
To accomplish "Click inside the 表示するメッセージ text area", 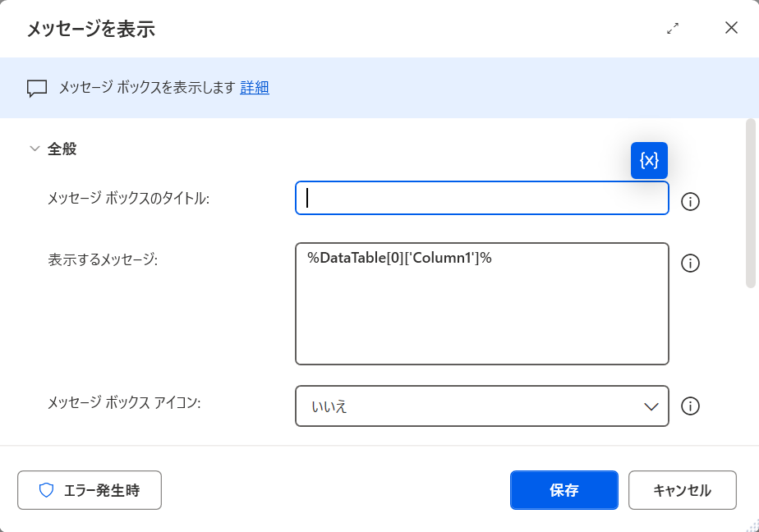I will click(481, 312).
